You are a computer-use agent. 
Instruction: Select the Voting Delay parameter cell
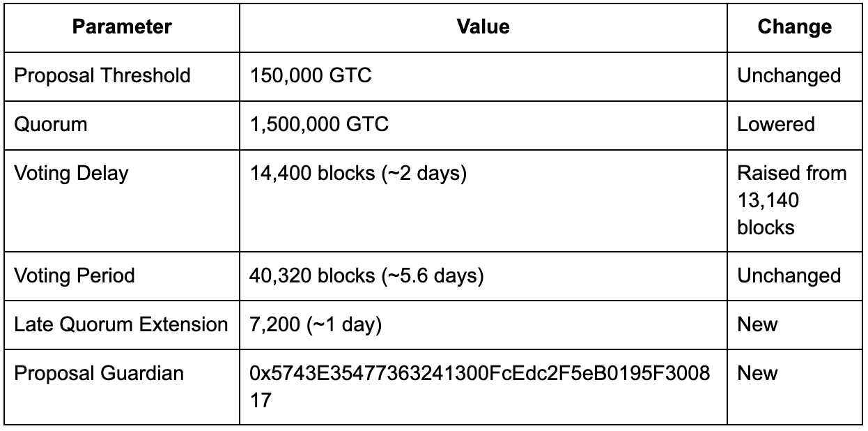coord(121,200)
